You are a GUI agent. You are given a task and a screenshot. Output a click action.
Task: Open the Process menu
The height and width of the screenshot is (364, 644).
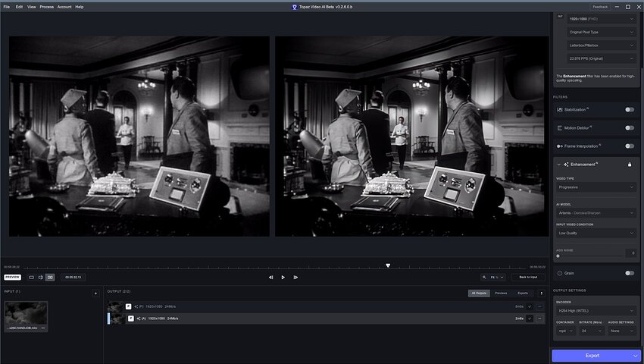tap(47, 7)
